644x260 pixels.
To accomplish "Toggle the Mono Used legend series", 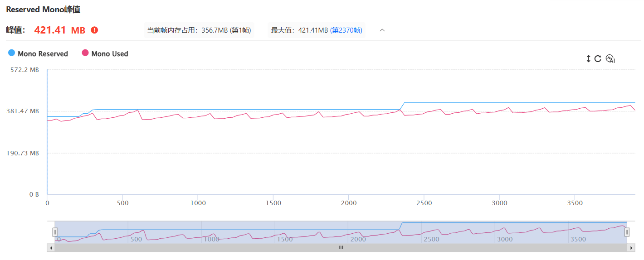I will pos(105,53).
